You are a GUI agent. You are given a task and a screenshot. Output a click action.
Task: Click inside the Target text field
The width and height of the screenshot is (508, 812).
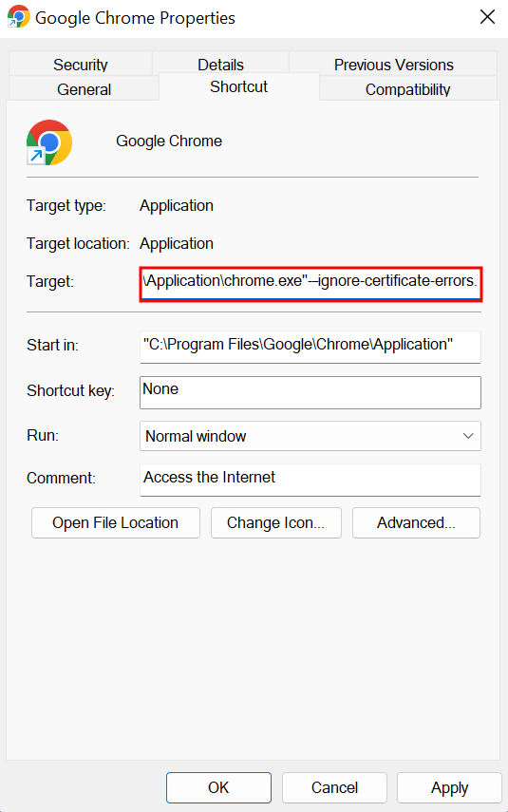click(310, 284)
